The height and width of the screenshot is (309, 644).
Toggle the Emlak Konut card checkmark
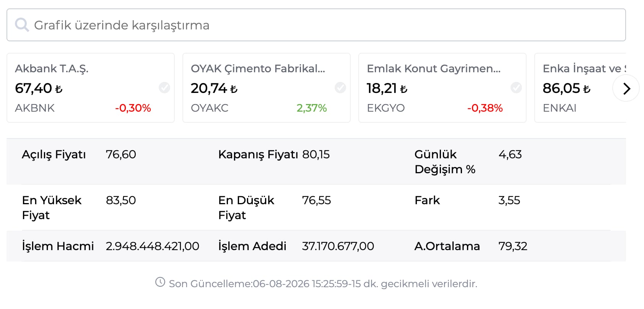click(516, 88)
